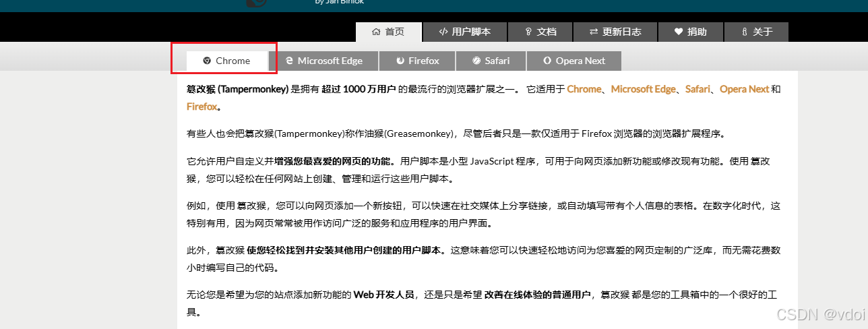
Task: Switch to the 更新日志 tab
Action: [x=615, y=32]
